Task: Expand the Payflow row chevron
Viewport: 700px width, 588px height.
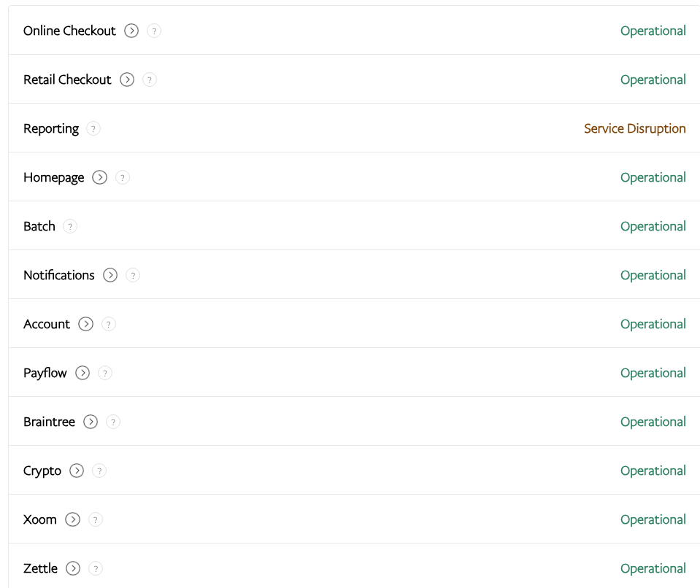Action: click(x=82, y=373)
